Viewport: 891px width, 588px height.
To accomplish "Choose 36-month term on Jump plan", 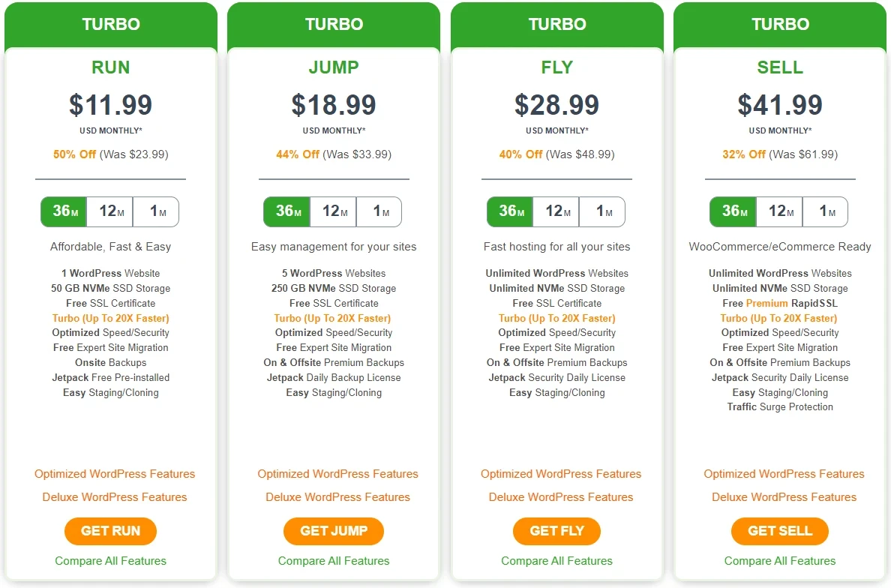I will (286, 211).
